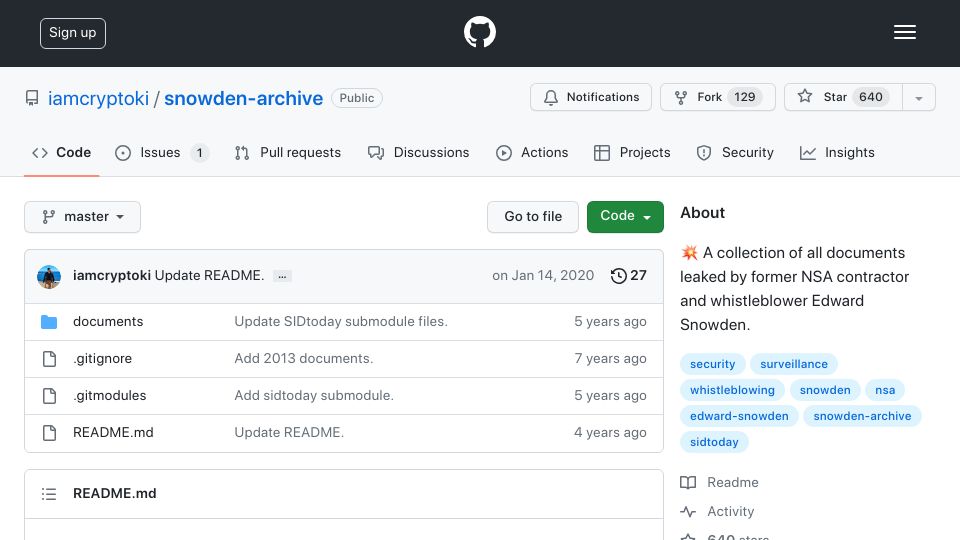Select the whistleblowing topic tag
960x540 pixels.
pyautogui.click(x=732, y=390)
